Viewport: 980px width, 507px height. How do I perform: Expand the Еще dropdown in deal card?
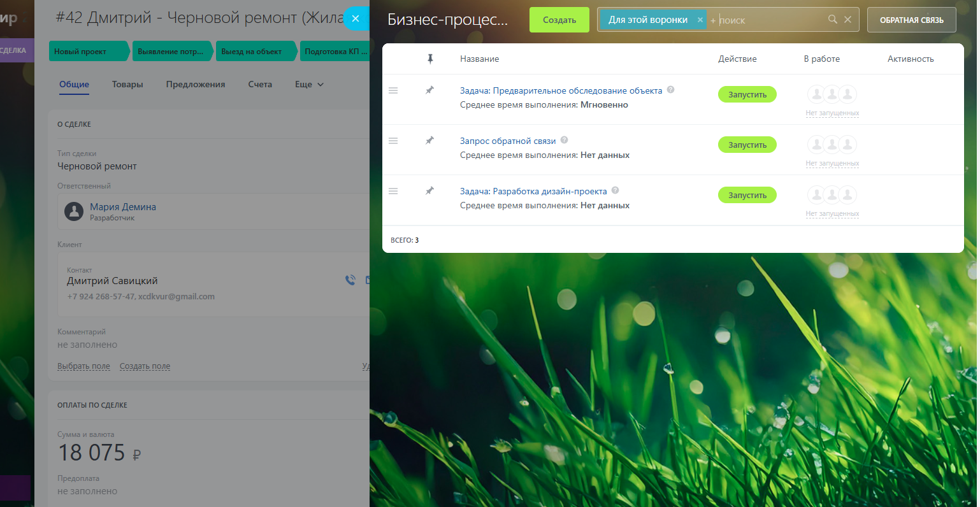pyautogui.click(x=309, y=84)
